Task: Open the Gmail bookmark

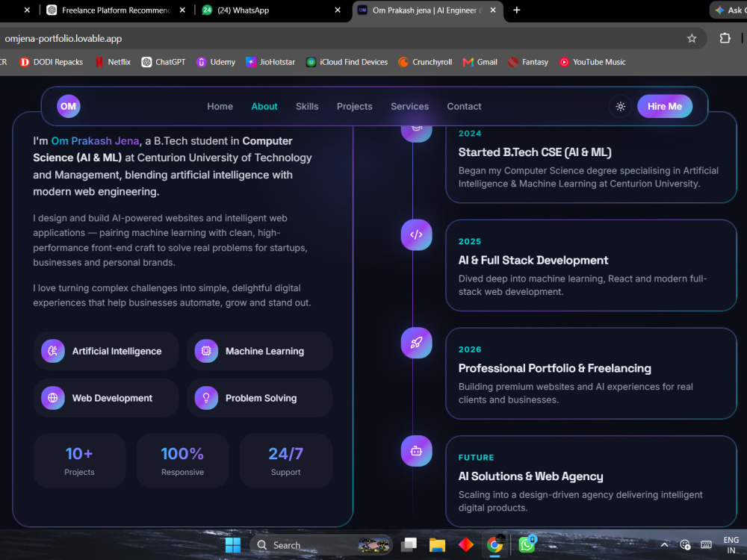Action: 480,62
